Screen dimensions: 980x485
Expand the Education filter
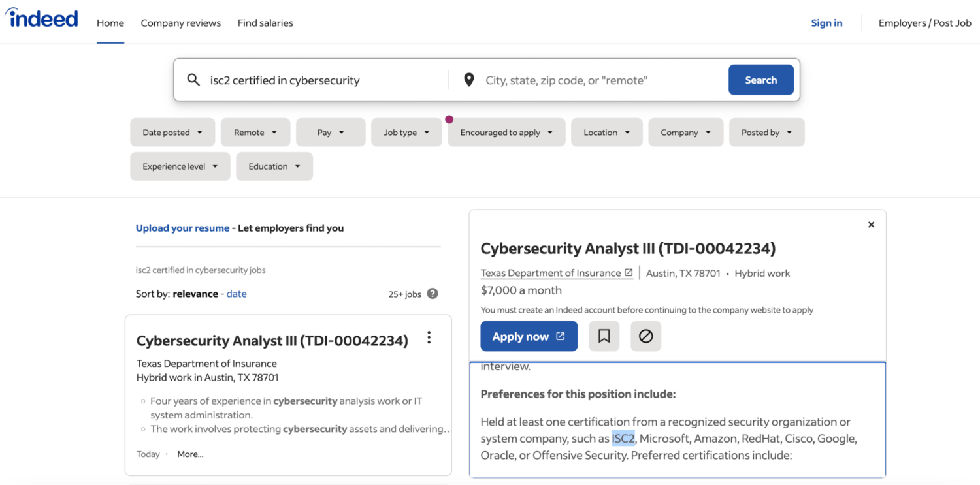(x=274, y=166)
